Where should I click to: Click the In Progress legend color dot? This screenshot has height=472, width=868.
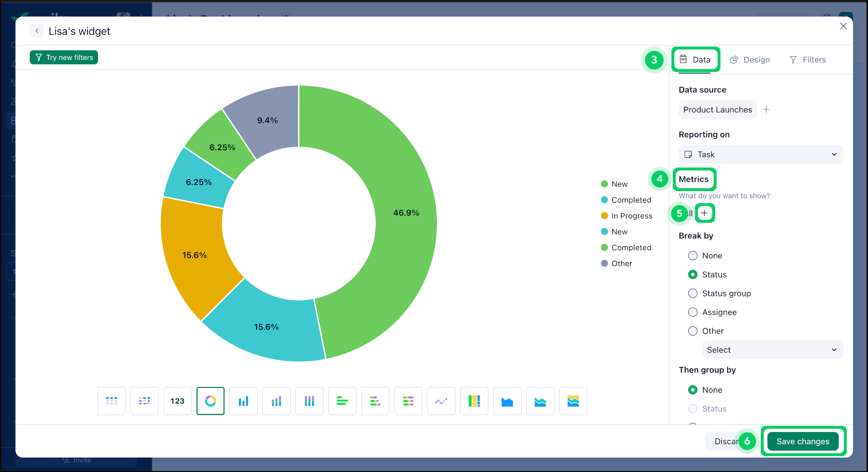(604, 216)
